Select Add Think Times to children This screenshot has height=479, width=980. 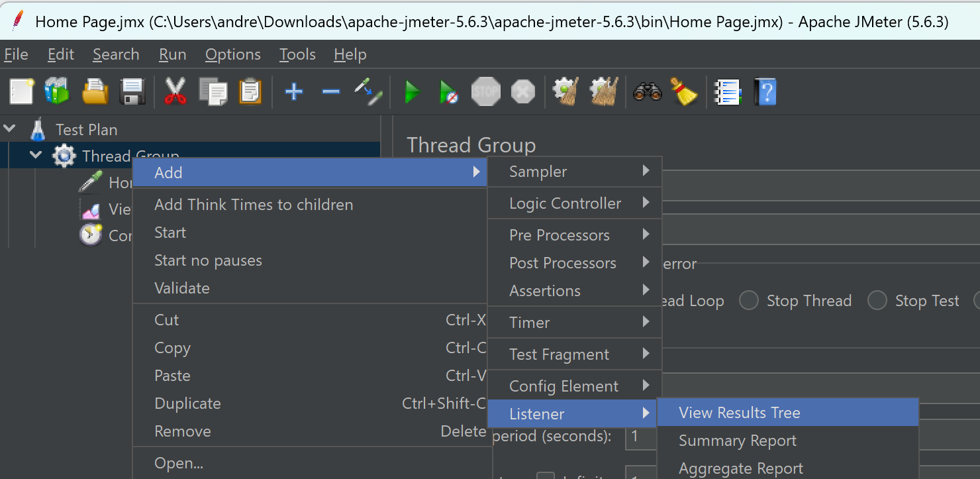[310, 205]
